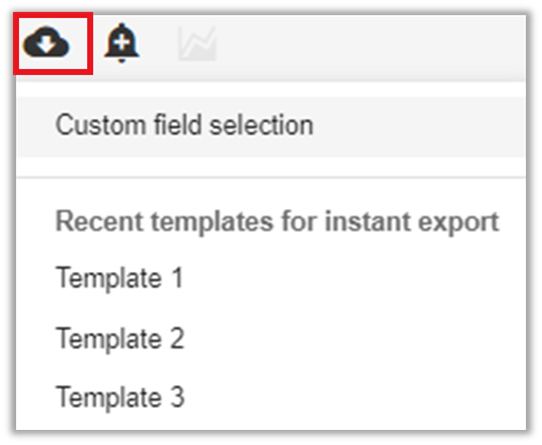Open the export menu via cloud icon
This screenshot has width=542, height=445.
[x=46, y=42]
